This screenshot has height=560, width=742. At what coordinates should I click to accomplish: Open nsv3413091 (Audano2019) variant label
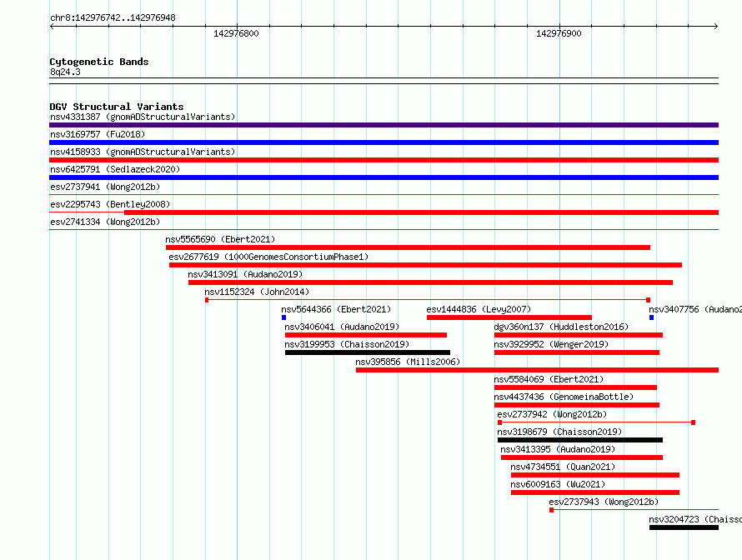coord(245,274)
